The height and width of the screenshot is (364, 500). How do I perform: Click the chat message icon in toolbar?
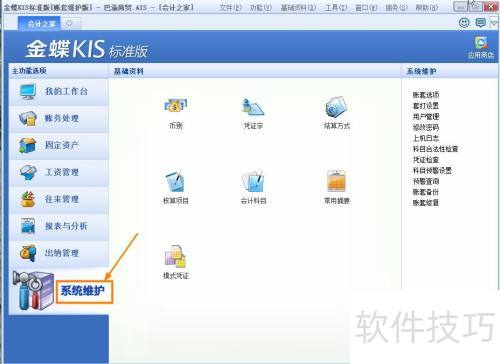[480, 23]
